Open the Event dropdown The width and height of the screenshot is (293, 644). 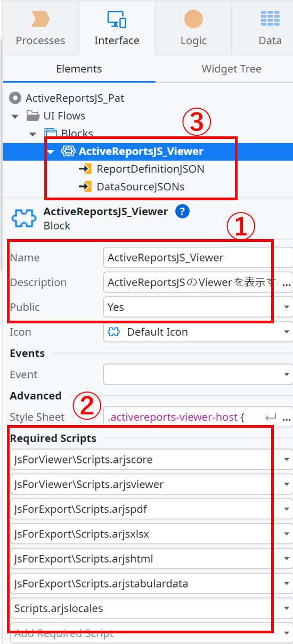(198, 374)
